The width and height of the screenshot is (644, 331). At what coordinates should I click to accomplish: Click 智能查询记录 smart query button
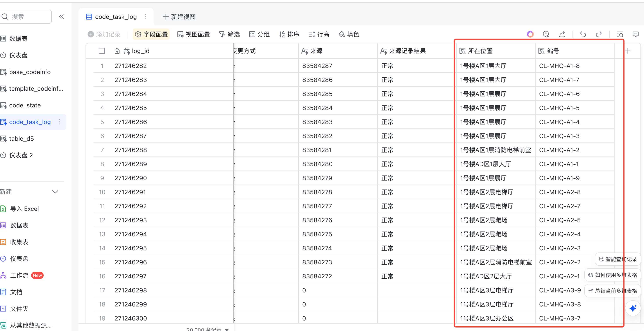618,259
